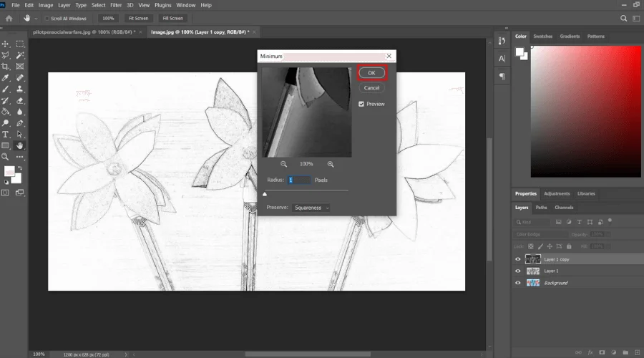The width and height of the screenshot is (644, 358).
Task: Switch to the Swatches tab
Action: (x=542, y=37)
